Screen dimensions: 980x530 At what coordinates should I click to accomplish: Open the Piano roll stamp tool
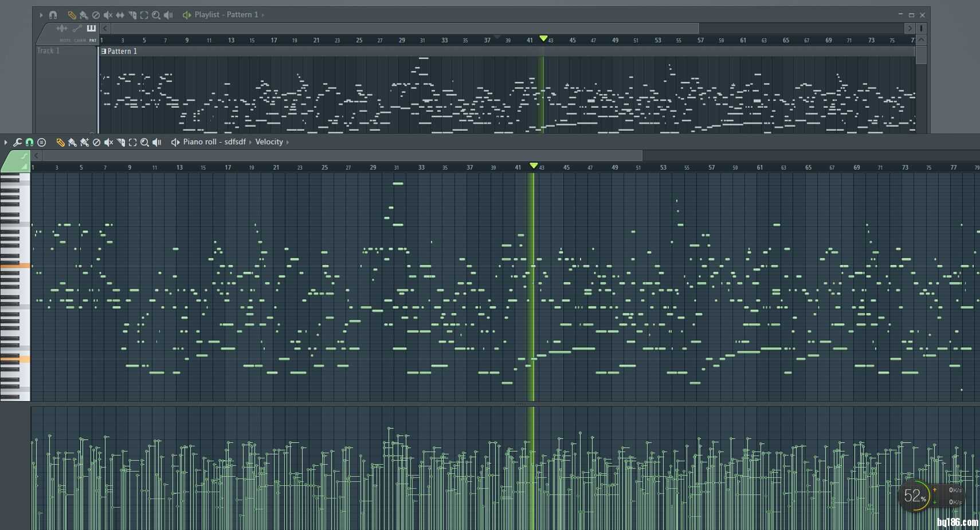coord(41,142)
